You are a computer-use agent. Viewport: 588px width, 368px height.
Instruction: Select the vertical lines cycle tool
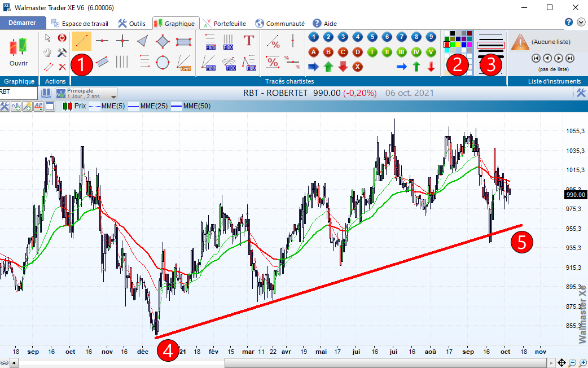pyautogui.click(x=122, y=62)
